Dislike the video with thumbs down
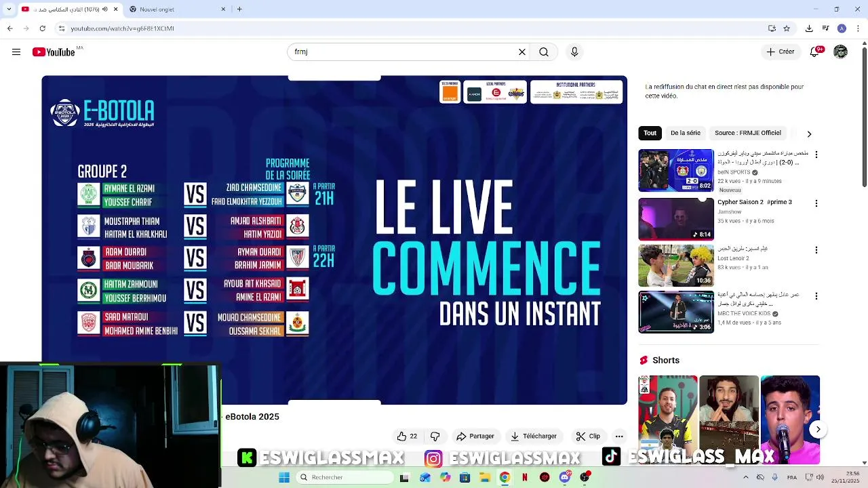 (435, 436)
